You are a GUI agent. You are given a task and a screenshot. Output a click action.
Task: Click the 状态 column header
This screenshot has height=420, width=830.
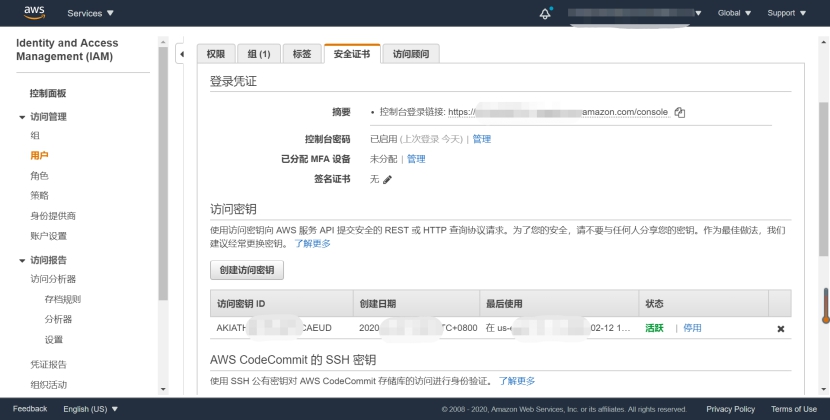click(x=703, y=304)
